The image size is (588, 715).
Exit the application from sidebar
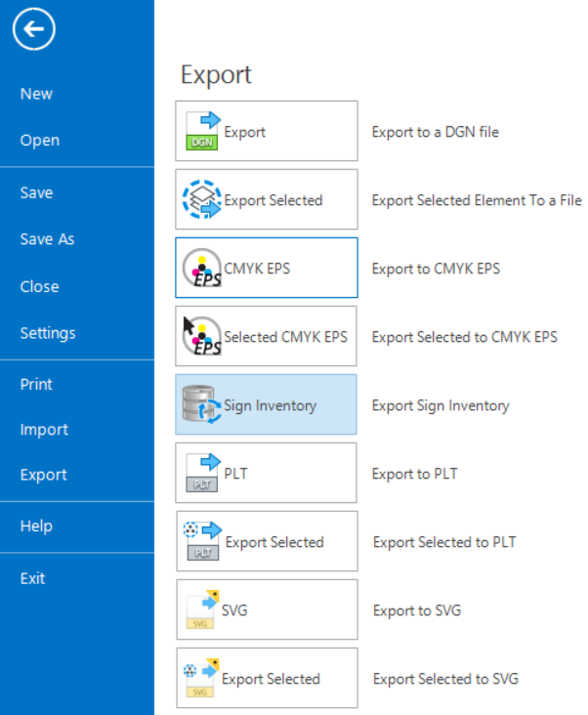(x=32, y=578)
